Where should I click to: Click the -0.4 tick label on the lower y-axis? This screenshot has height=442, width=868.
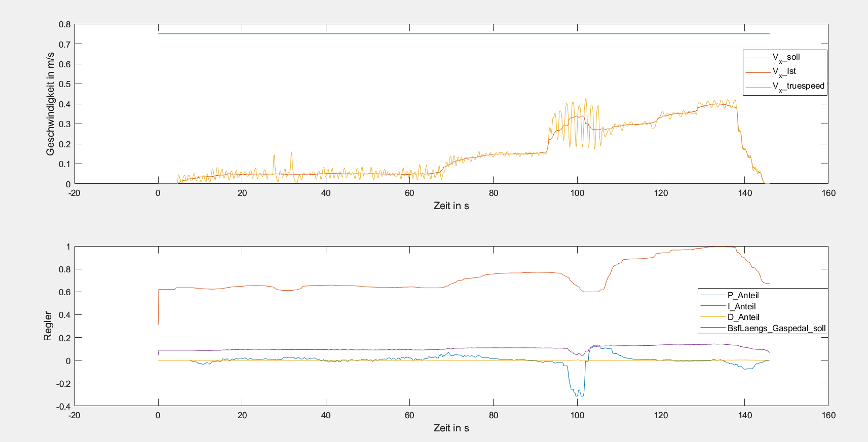pyautogui.click(x=63, y=406)
